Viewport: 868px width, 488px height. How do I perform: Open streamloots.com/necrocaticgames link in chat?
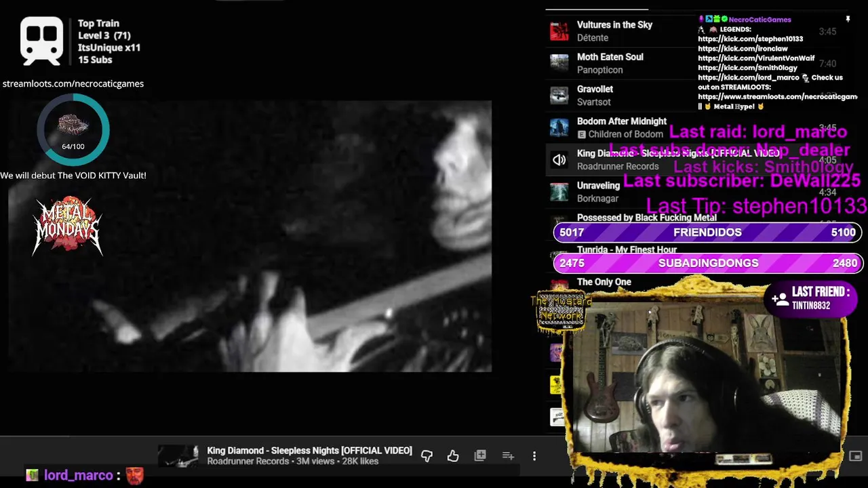(x=777, y=97)
